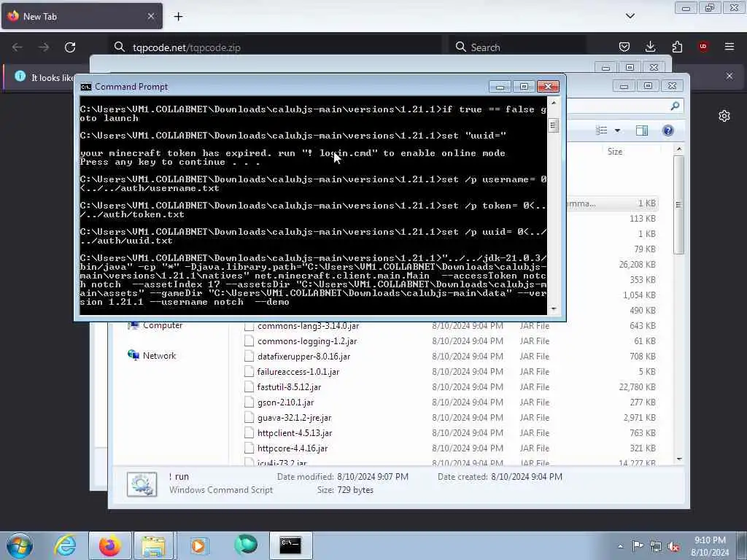Open Explorer help icon

668,131
